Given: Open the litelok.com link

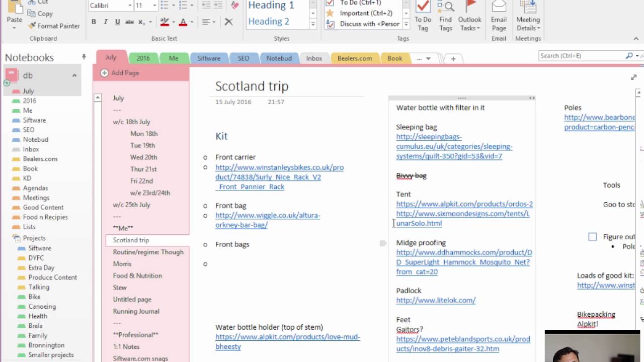Looking at the screenshot, I should pos(436,300).
